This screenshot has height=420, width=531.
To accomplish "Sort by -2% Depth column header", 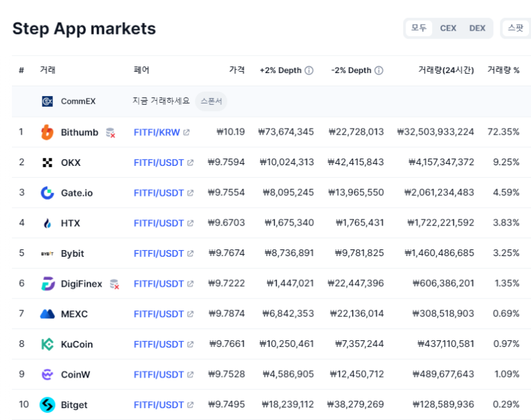I will 351,70.
